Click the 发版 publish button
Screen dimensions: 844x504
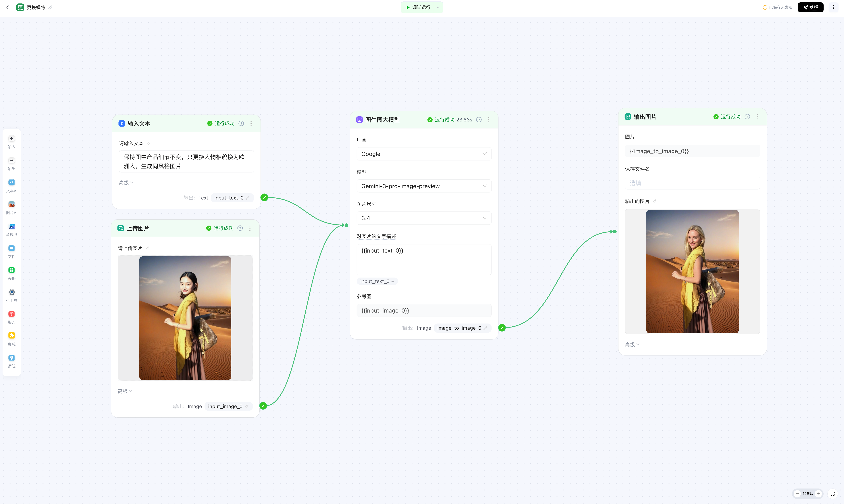(x=810, y=7)
